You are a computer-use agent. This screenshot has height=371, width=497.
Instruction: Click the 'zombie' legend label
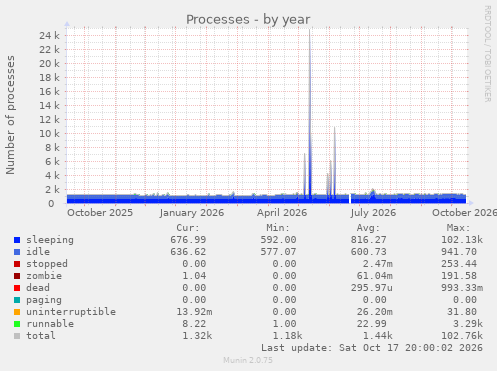tap(44, 276)
